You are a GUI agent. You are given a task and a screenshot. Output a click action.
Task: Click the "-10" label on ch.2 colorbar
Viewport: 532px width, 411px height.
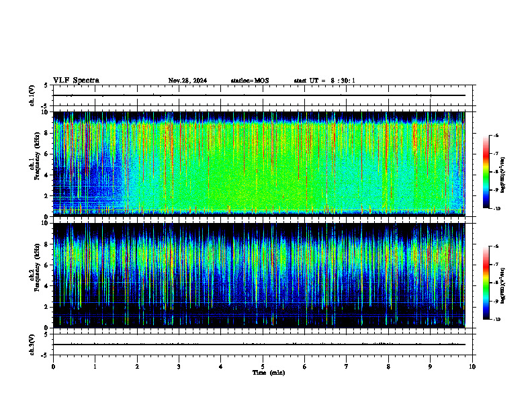(x=496, y=320)
